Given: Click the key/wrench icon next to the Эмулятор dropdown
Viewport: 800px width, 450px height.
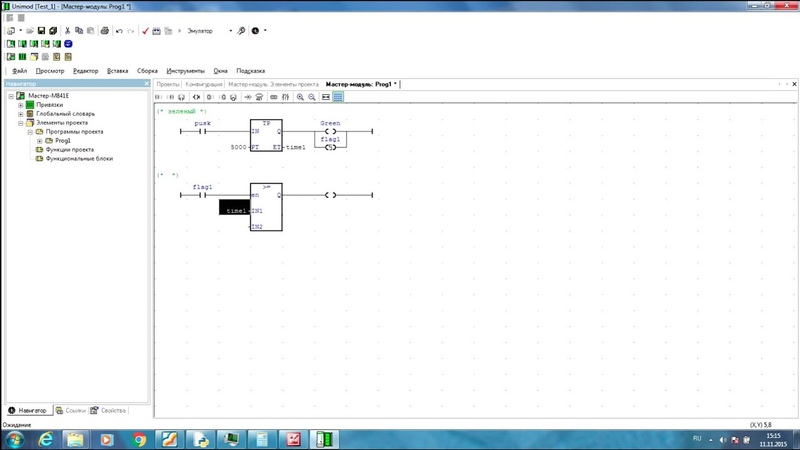Looking at the screenshot, I should (x=241, y=31).
